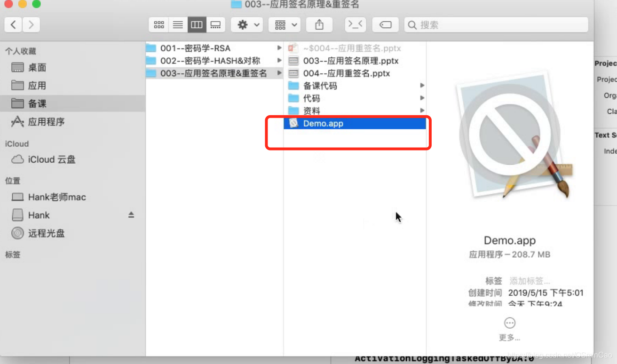This screenshot has height=364, width=617.
Task: Click folder icon in window title
Action: pos(237,4)
